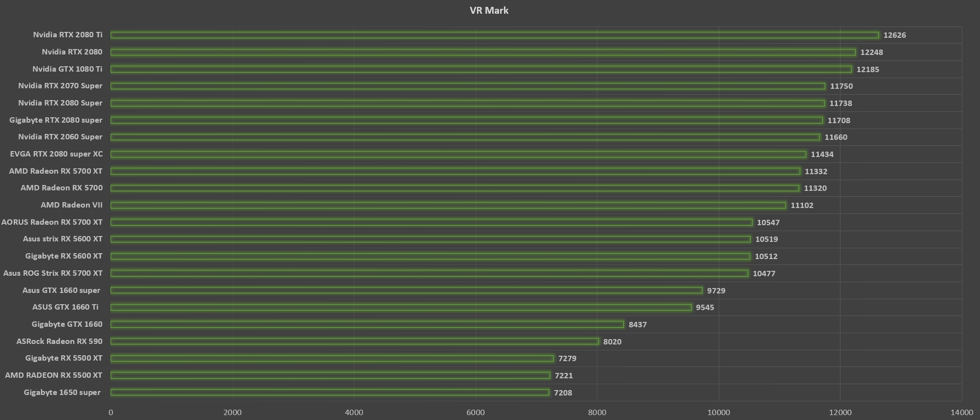Click the ASRock Radeon RX 590 bar
The image size is (980, 420).
coord(355,341)
